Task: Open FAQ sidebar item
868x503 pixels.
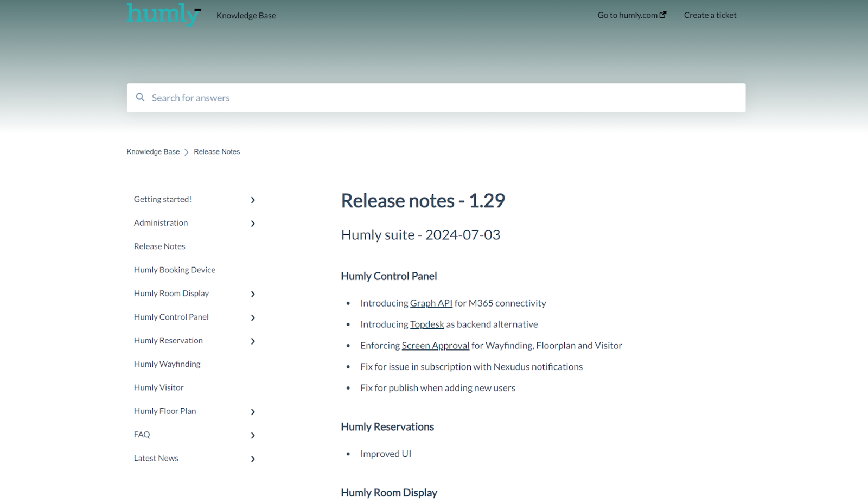Action: (142, 435)
